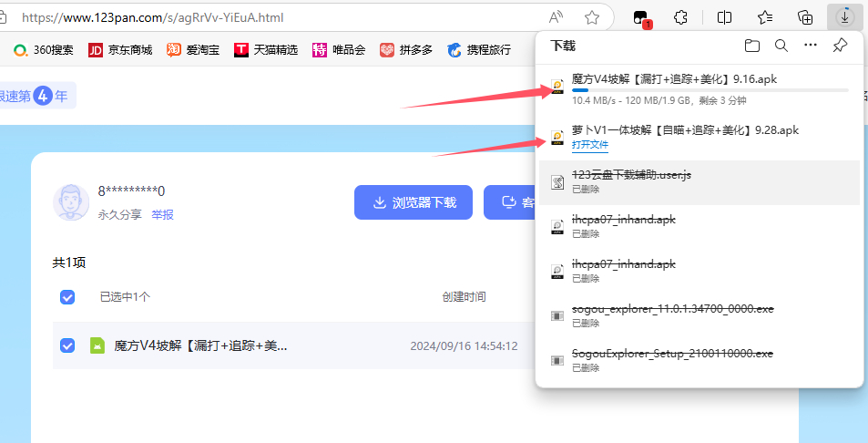Click the 共1项 item count text
The width and height of the screenshot is (868, 443).
[69, 263]
